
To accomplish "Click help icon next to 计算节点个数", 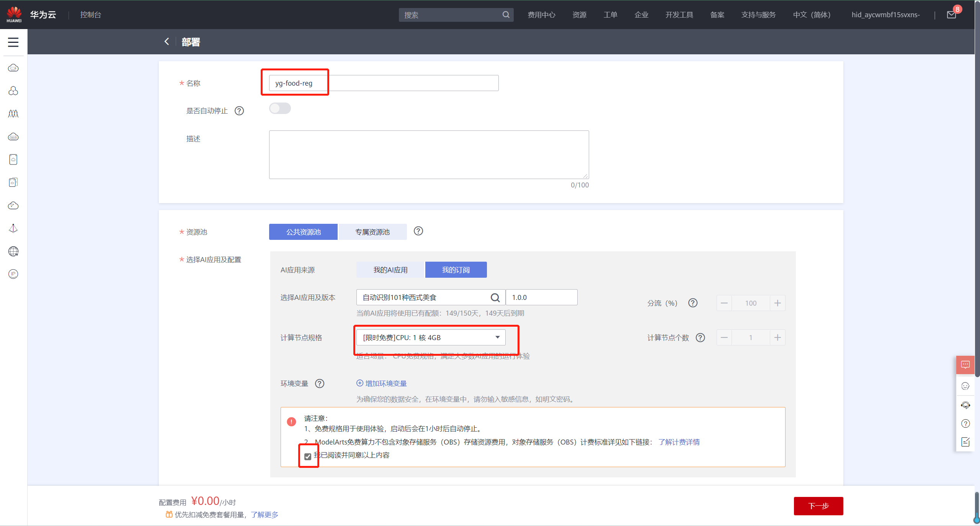I will click(x=700, y=337).
